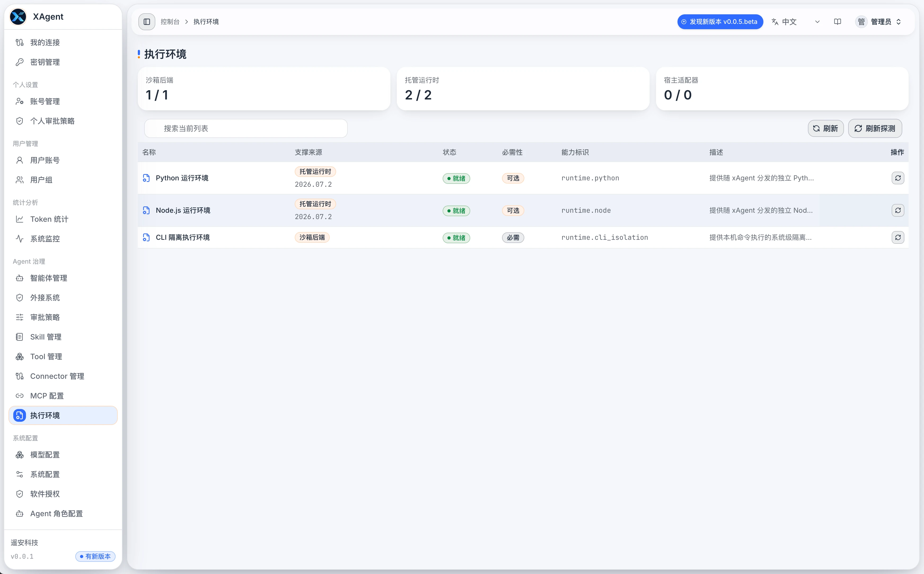924x574 pixels.
Task: Open the 中文 language dropdown
Action: tap(796, 22)
